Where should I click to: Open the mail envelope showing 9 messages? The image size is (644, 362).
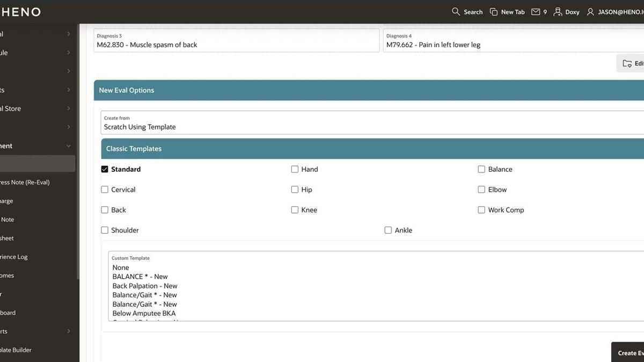coord(535,11)
